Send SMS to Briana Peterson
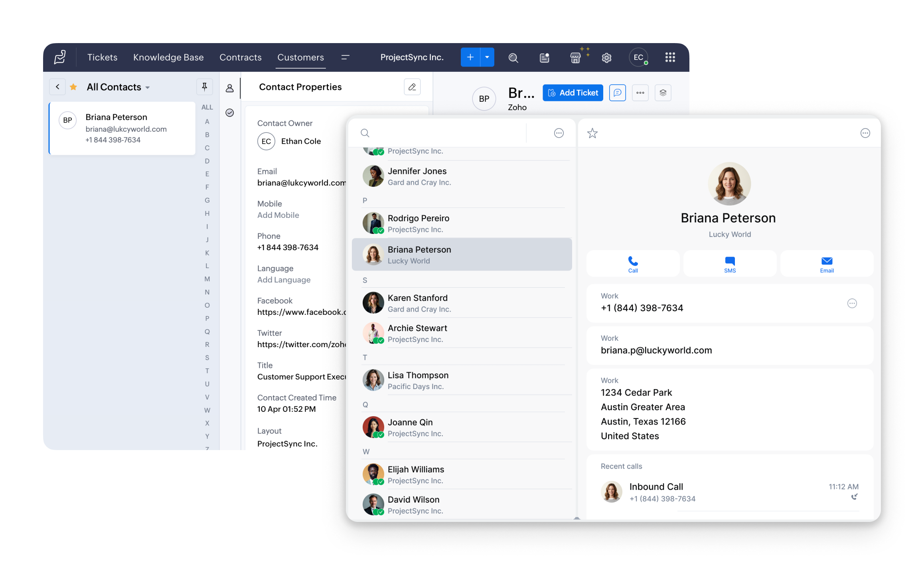Screen dimensions: 924x565 pos(730,264)
